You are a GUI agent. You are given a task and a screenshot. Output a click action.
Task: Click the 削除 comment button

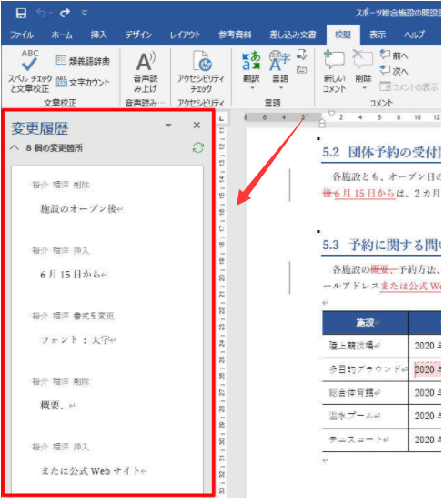tap(363, 66)
